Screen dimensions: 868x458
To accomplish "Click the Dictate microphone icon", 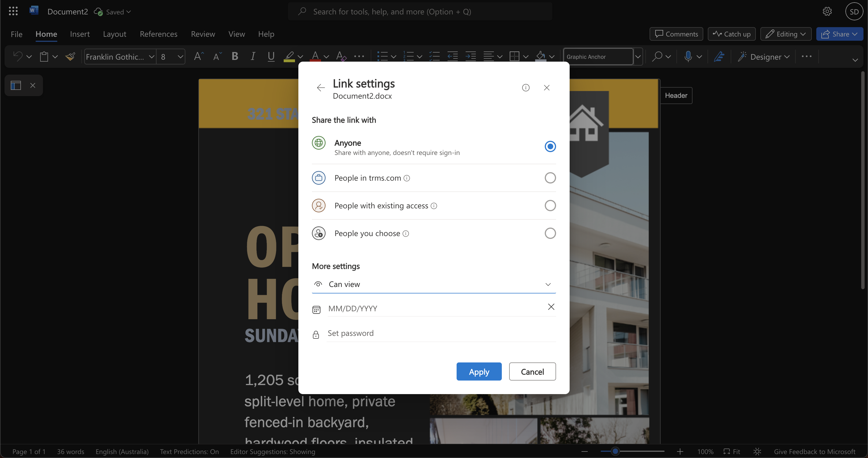I will pos(688,56).
